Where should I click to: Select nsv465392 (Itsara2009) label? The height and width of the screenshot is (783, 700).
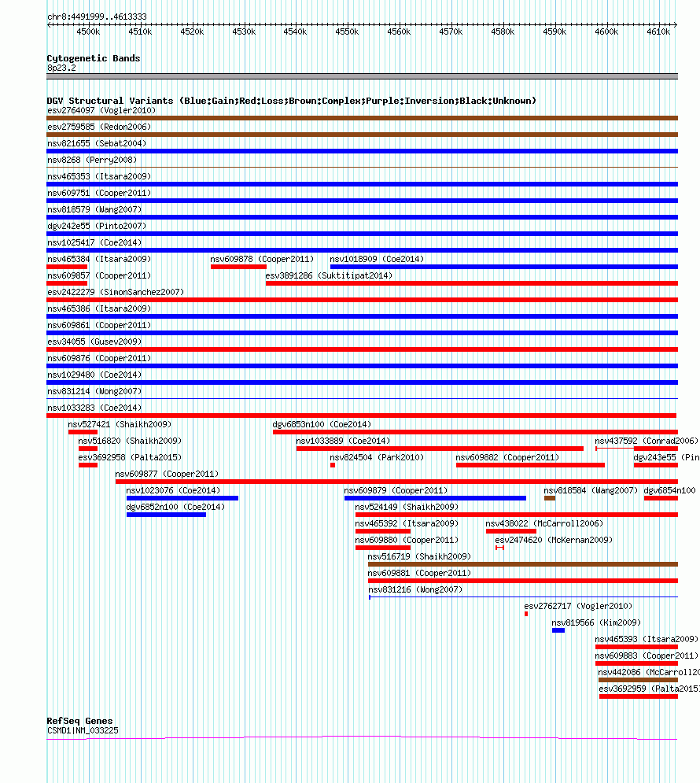coord(407,523)
